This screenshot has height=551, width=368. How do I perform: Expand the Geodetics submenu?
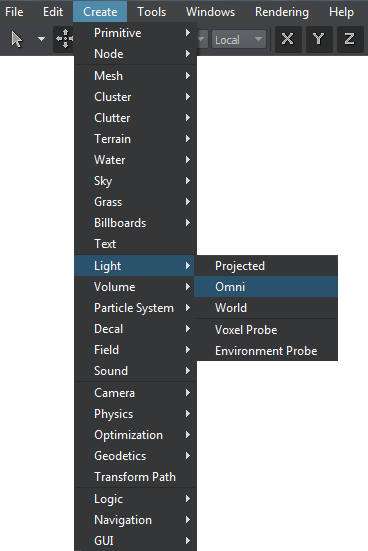[135, 456]
